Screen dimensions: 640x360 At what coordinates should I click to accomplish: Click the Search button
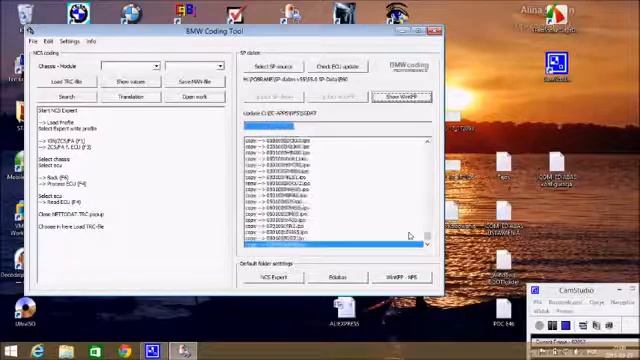click(x=67, y=97)
